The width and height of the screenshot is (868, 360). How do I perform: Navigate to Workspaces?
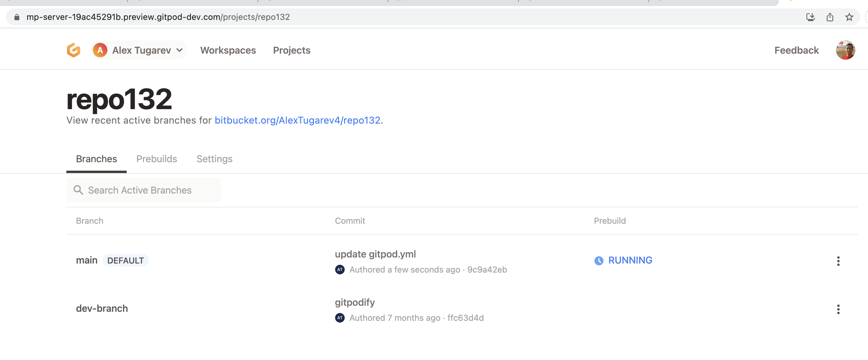tap(228, 50)
